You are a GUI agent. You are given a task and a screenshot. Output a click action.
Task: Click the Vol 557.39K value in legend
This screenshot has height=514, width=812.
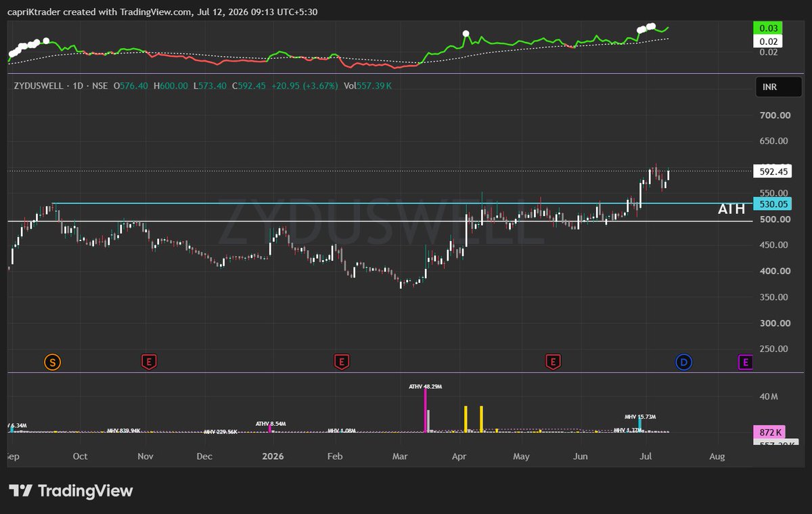click(367, 86)
